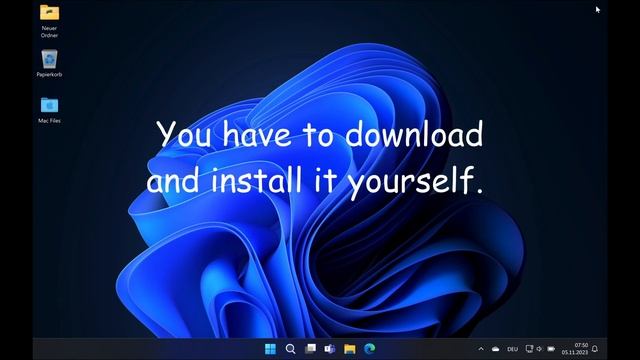The image size is (640, 360).
Task: Launch Microsoft Edge from the taskbar
Action: click(x=370, y=349)
